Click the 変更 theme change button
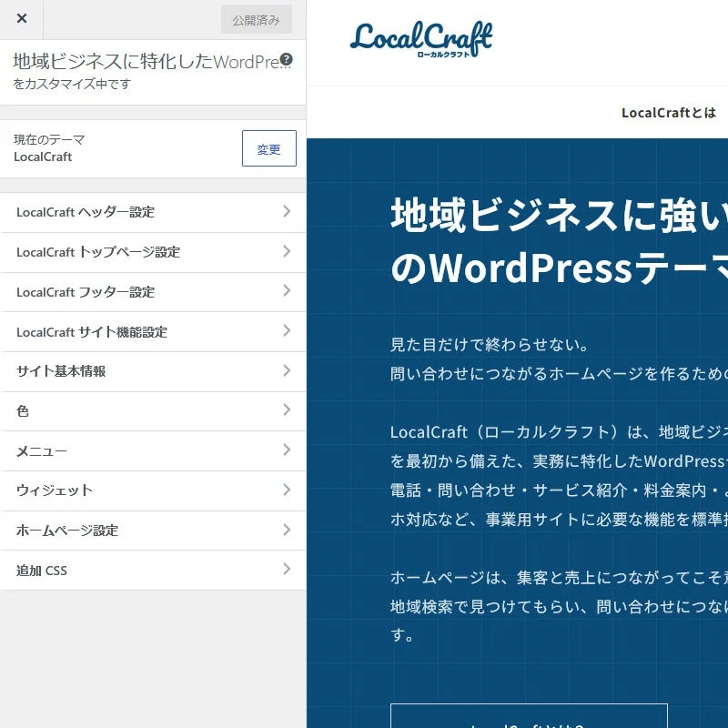The image size is (728, 728). pyautogui.click(x=268, y=148)
